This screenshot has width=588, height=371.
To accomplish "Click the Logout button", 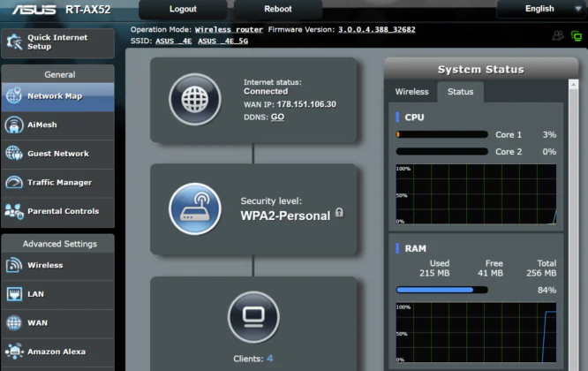I will point(183,9).
